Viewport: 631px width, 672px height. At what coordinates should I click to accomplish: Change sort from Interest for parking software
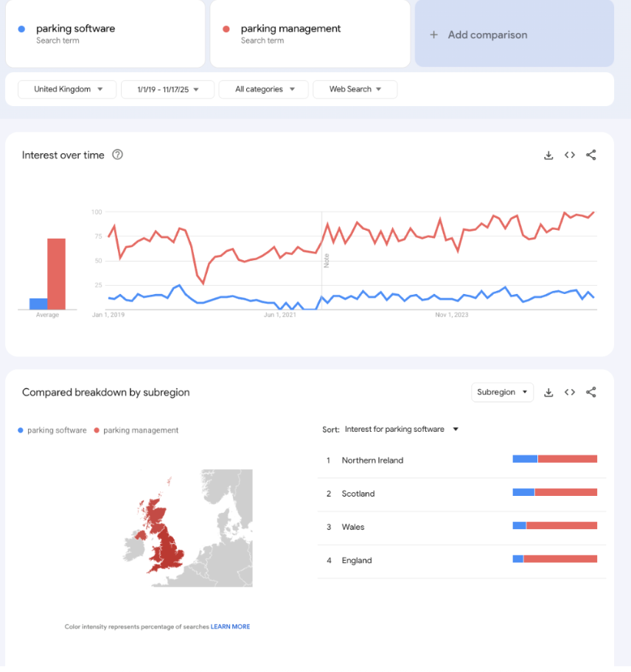[401, 429]
